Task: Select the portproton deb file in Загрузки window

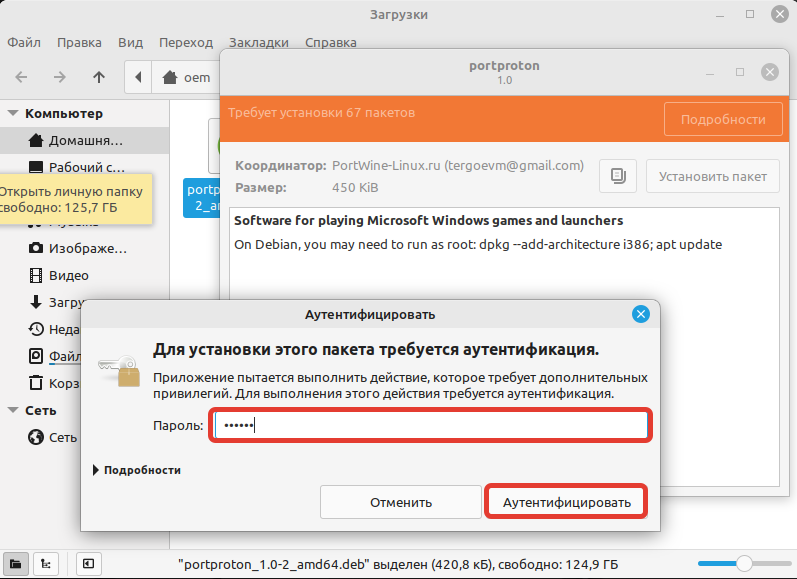Action: [x=202, y=197]
